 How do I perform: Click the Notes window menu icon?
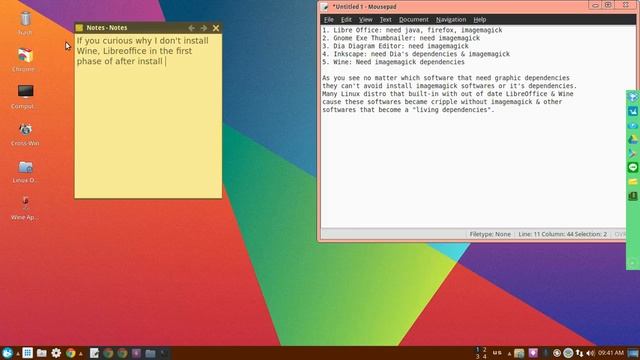pos(80,28)
